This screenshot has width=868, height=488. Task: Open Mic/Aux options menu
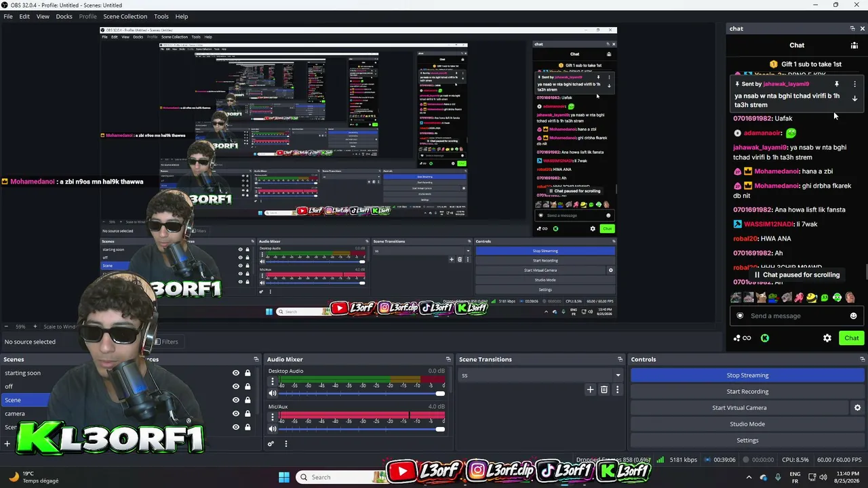(x=273, y=416)
